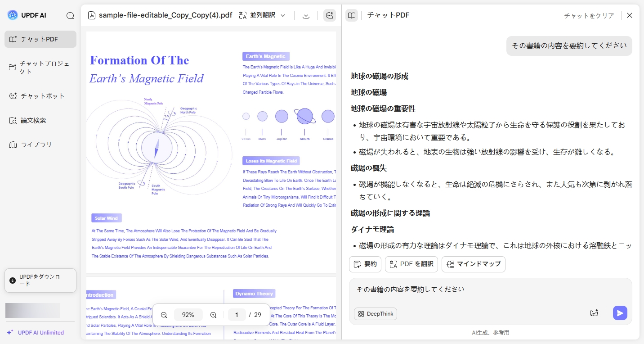Click the Solar Wind label in PDF

click(x=106, y=218)
